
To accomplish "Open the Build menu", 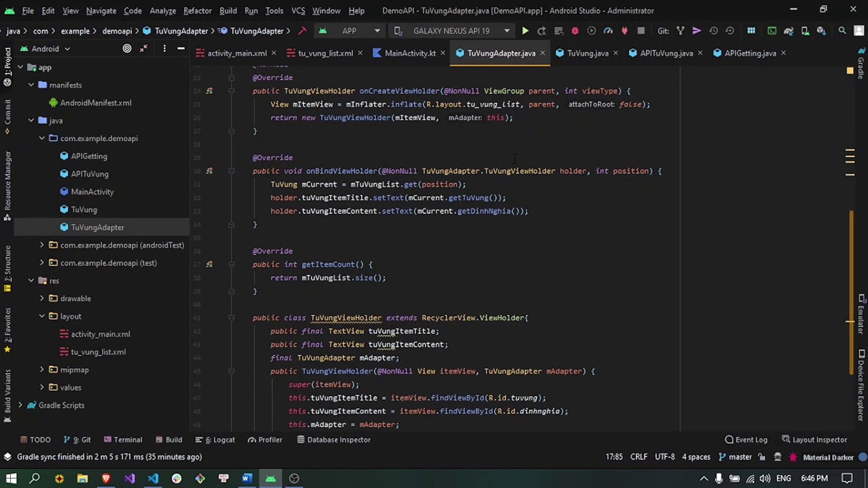I will click(x=228, y=11).
